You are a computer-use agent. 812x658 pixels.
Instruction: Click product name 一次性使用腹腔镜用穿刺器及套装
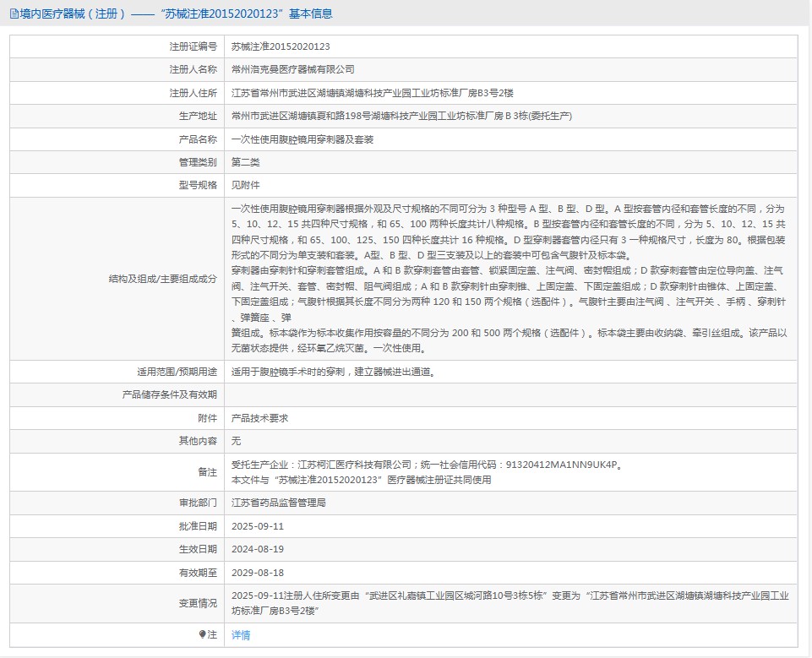tap(302, 139)
